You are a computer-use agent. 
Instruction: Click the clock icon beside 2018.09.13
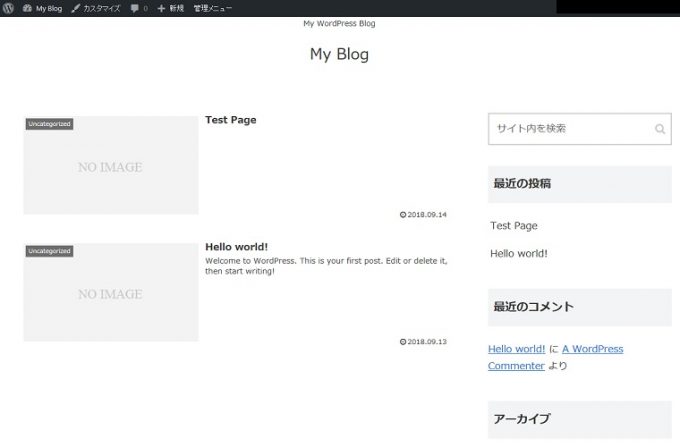coord(403,342)
